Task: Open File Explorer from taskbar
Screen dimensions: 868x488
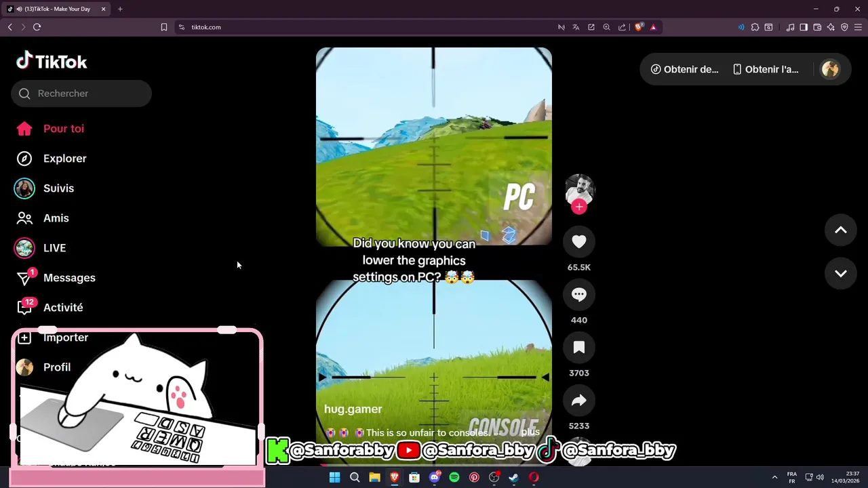Action: [x=374, y=477]
